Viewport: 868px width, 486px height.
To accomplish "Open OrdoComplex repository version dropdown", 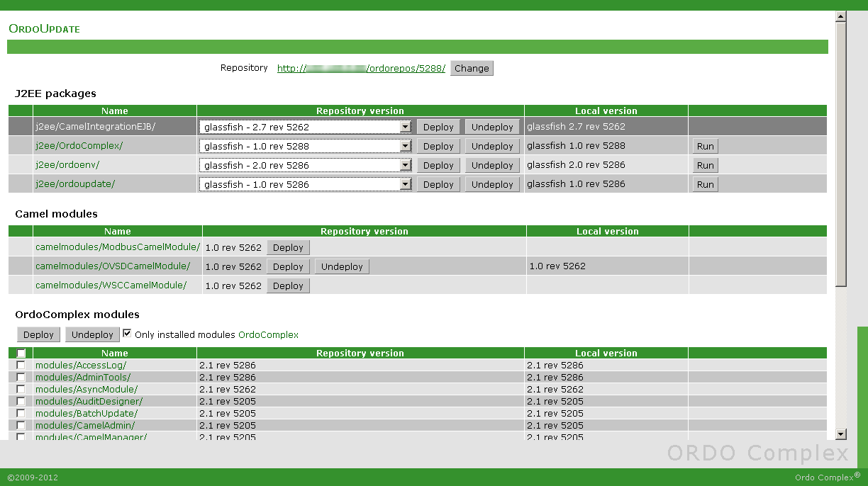I will [x=306, y=146].
